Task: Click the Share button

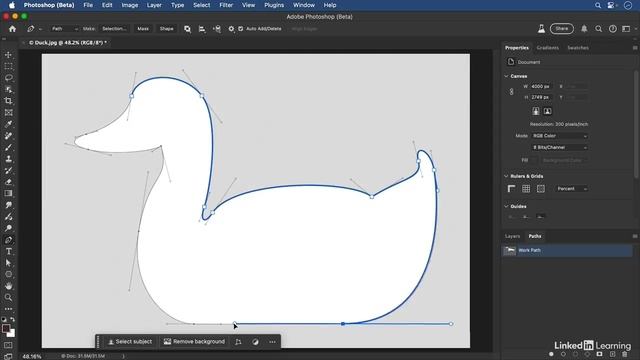Action: pos(562,29)
